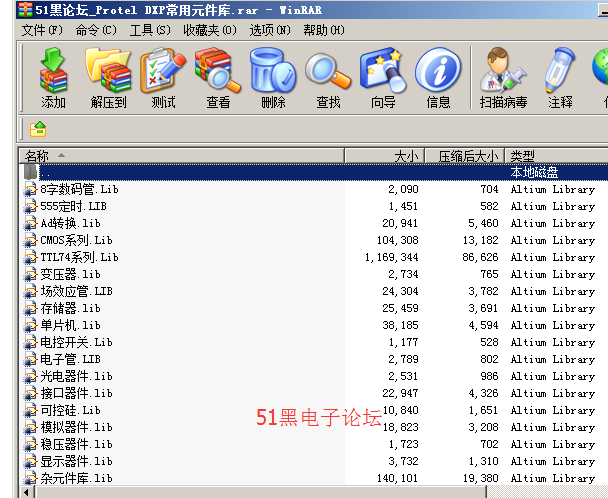Sort by 大小 column header
This screenshot has height=498, width=608.
[x=385, y=156]
